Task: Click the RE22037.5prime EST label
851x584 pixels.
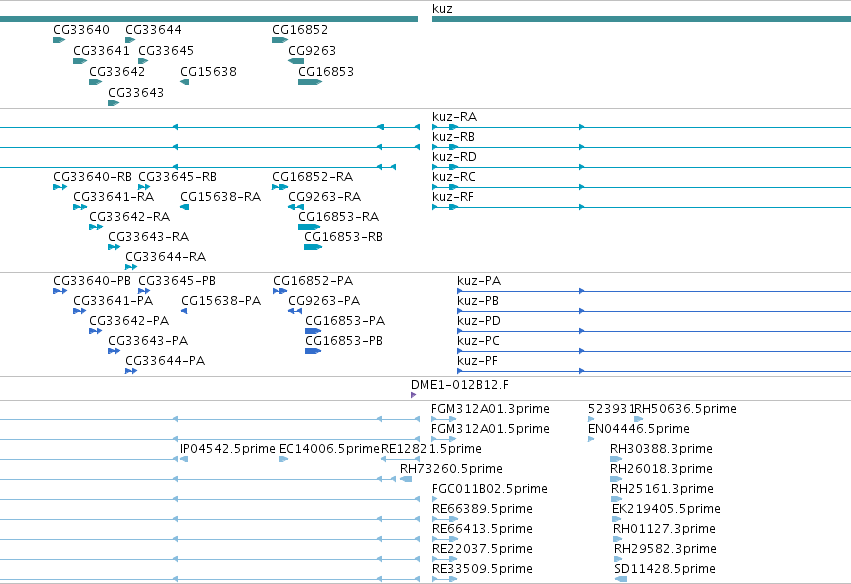Action: 482,549
